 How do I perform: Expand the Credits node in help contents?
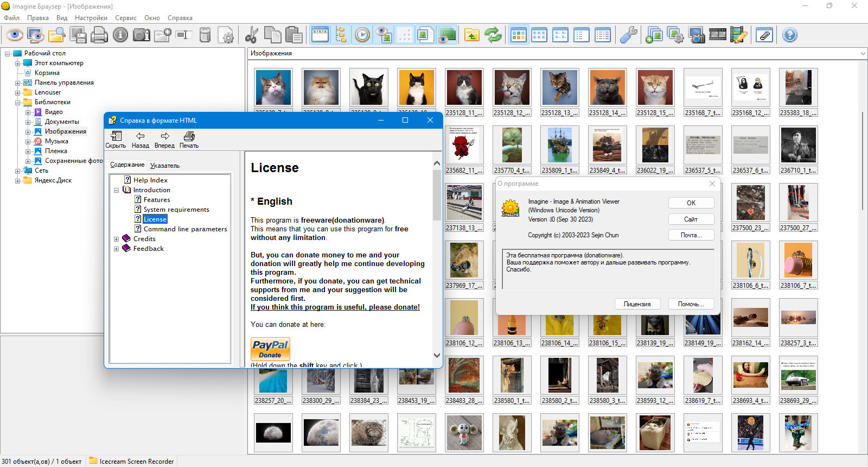pyautogui.click(x=116, y=239)
